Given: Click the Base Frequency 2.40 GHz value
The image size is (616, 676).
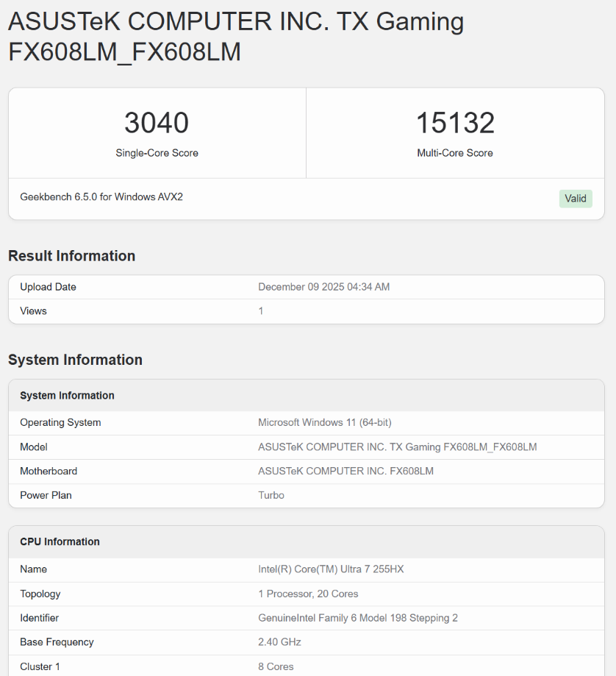Looking at the screenshot, I should pos(279,642).
